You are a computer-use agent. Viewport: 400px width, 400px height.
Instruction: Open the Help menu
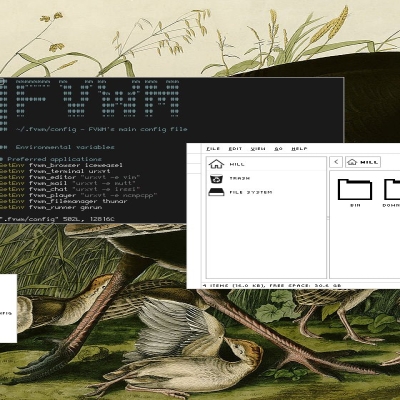pos(299,149)
